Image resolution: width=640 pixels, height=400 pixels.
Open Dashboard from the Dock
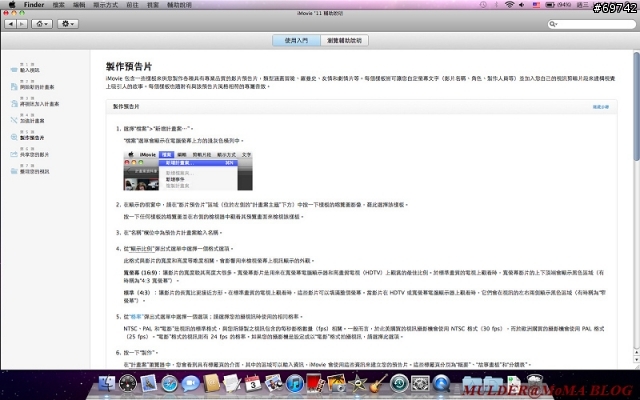127,384
